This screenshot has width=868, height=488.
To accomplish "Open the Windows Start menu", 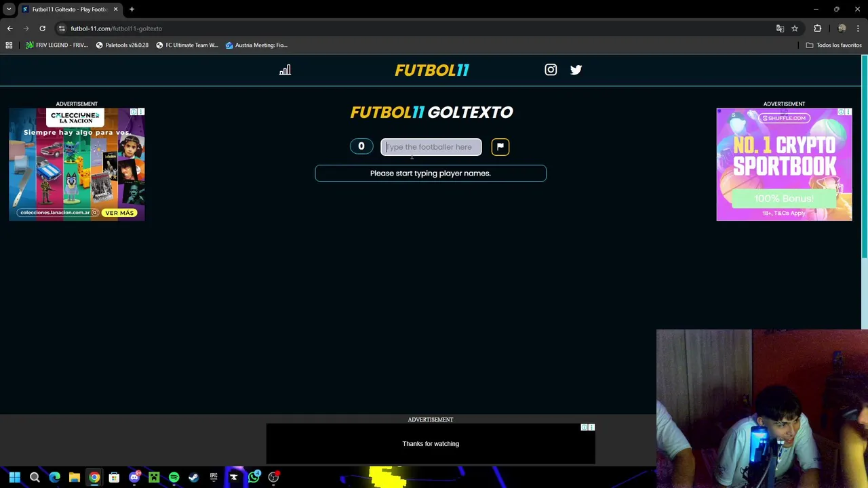I will 14,477.
